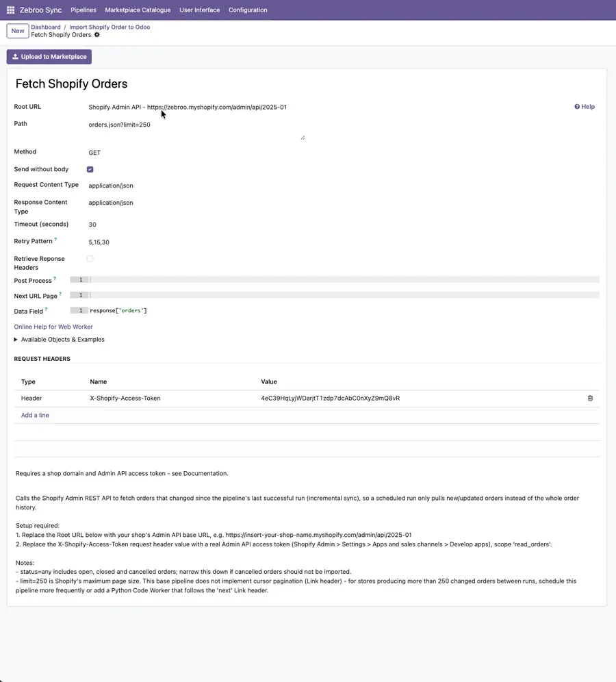616x682 pixels.
Task: Go to Dashboard breadcrumb
Action: pos(46,27)
